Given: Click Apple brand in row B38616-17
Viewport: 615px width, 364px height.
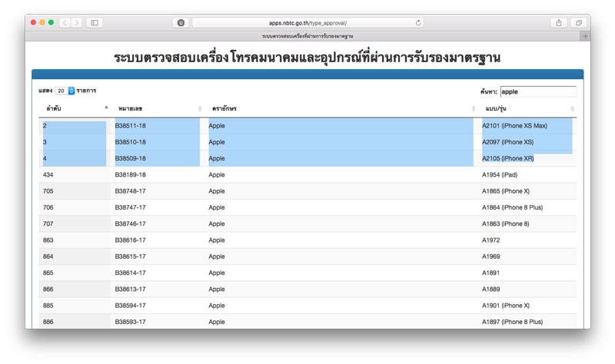Looking at the screenshot, I should tap(217, 240).
